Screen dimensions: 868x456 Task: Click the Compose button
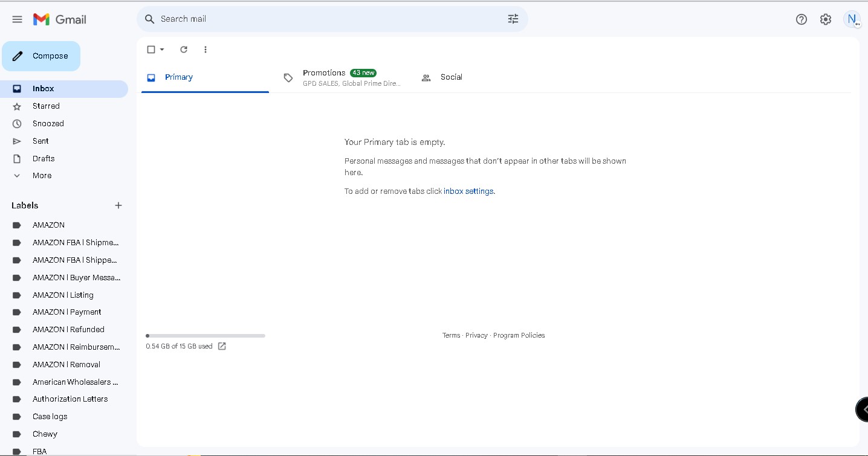click(41, 56)
